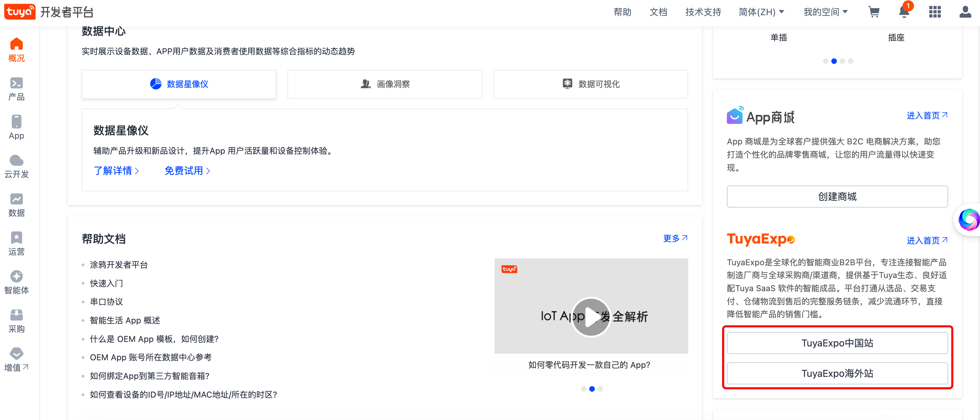
Task: Click the TuyaExpo海外站 button
Action: pyautogui.click(x=837, y=373)
